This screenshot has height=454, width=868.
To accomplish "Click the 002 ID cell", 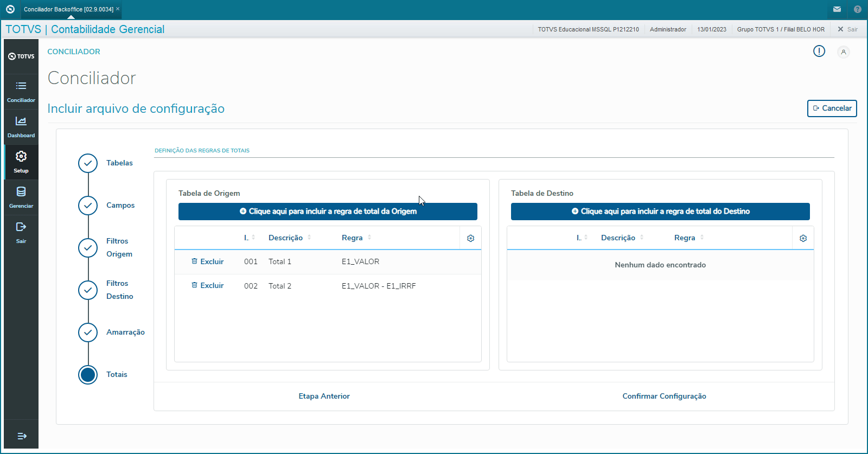I will click(251, 286).
